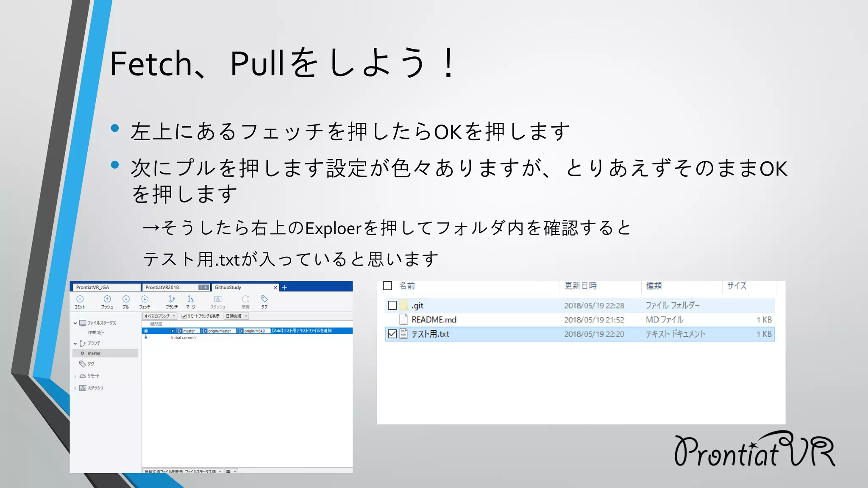Click the 2018/05/19 21:52 date cell

tap(594, 320)
